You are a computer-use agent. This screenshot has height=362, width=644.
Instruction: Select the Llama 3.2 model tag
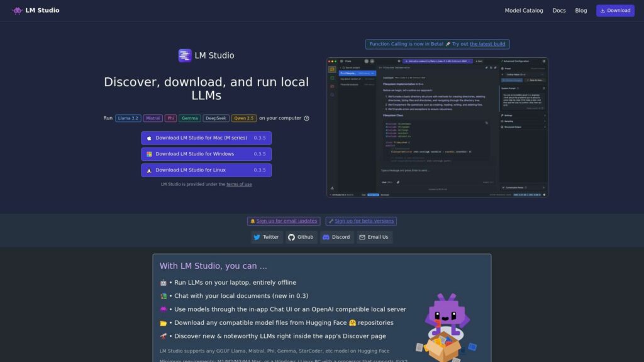128,118
